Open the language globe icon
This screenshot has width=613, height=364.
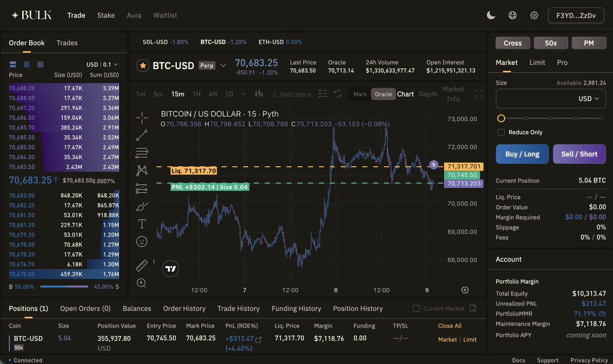512,15
